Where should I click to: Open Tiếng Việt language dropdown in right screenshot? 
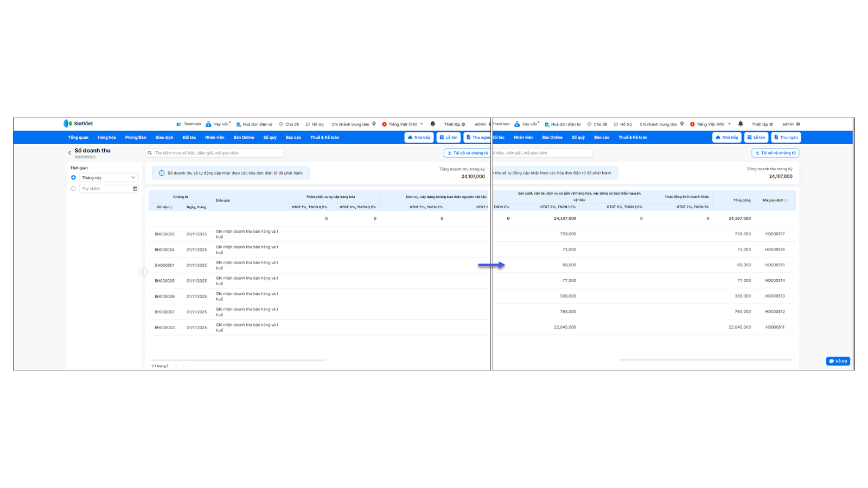711,124
